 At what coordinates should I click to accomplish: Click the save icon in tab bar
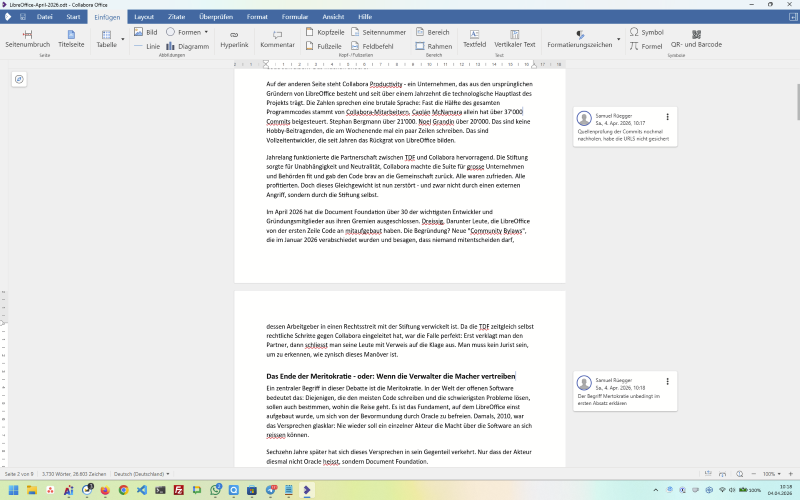pos(23,17)
